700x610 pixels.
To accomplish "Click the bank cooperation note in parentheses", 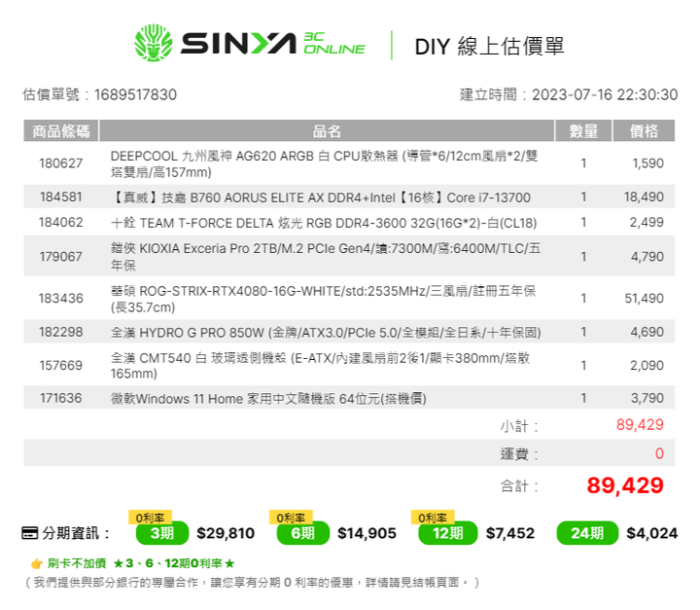I will tap(252, 583).
